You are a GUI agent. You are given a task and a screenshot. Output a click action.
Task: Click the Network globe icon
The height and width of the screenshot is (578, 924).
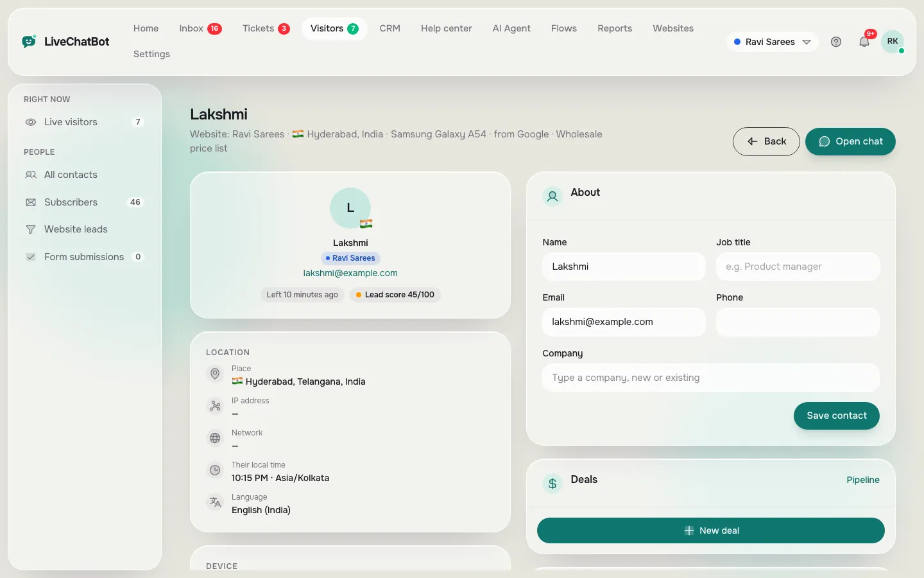point(215,438)
